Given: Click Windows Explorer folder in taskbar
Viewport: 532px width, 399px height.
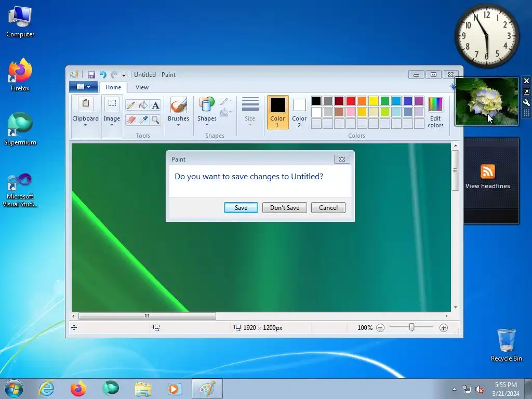Looking at the screenshot, I should (143, 389).
